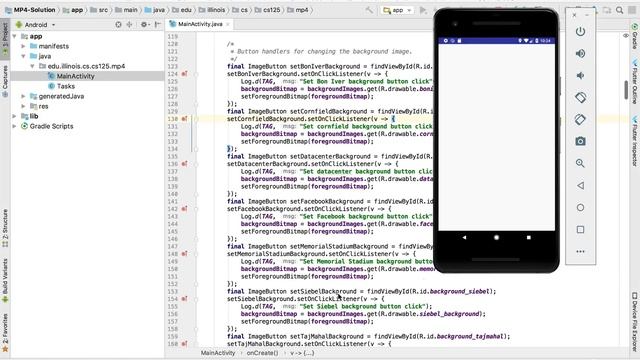Image resolution: width=640 pixels, height=360 pixels.
Task: Click the MainActivity breadcrumb at editor bottom
Action: pyautogui.click(x=218, y=353)
